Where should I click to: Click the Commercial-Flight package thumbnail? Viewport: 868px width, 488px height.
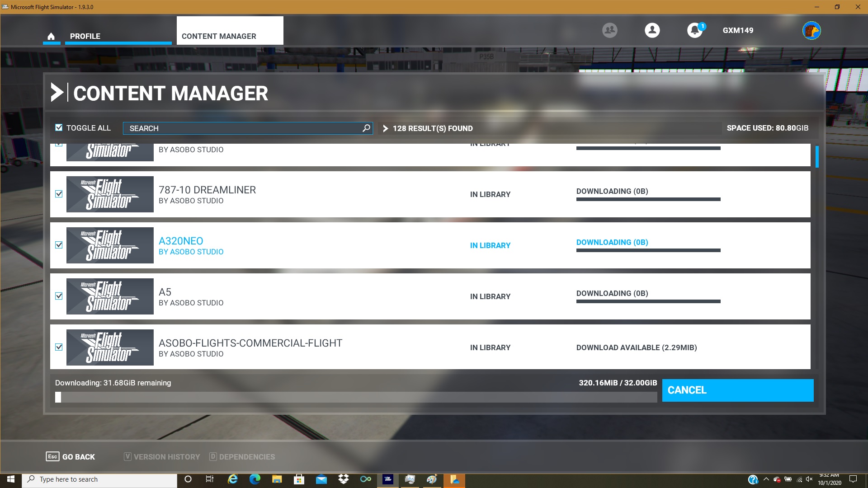(x=110, y=347)
